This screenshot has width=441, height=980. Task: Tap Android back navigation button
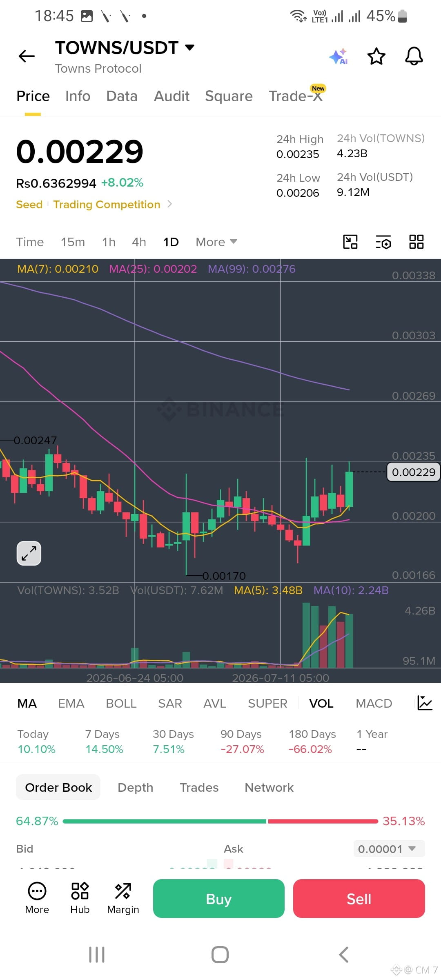(344, 955)
